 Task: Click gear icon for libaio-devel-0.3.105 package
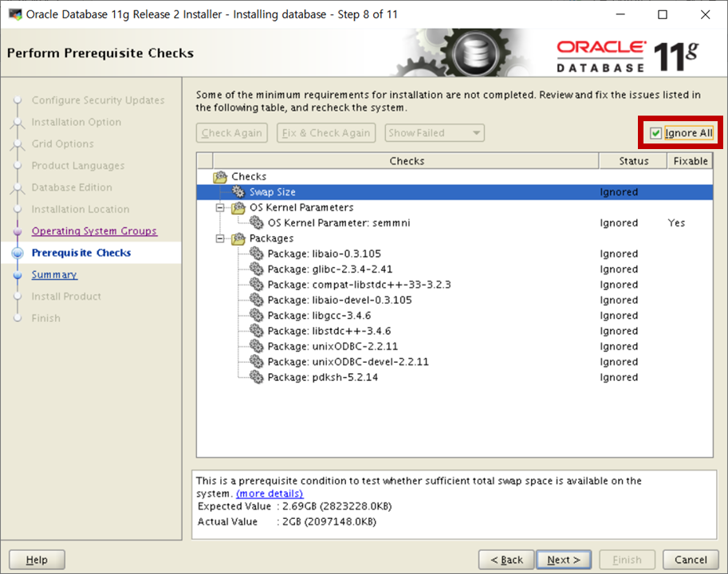pyautogui.click(x=256, y=300)
